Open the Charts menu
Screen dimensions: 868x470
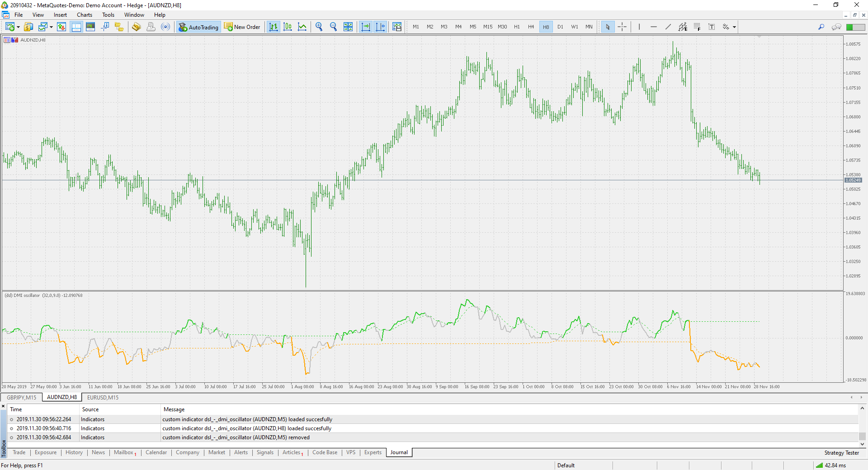tap(84, 14)
